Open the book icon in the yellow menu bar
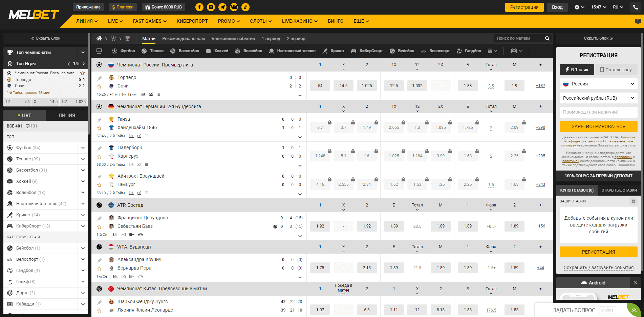 638,21
